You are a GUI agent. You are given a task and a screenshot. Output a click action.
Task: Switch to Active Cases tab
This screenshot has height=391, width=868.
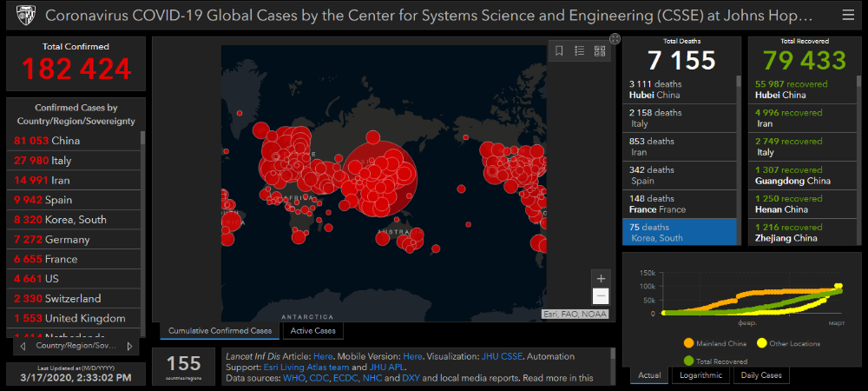point(313,331)
